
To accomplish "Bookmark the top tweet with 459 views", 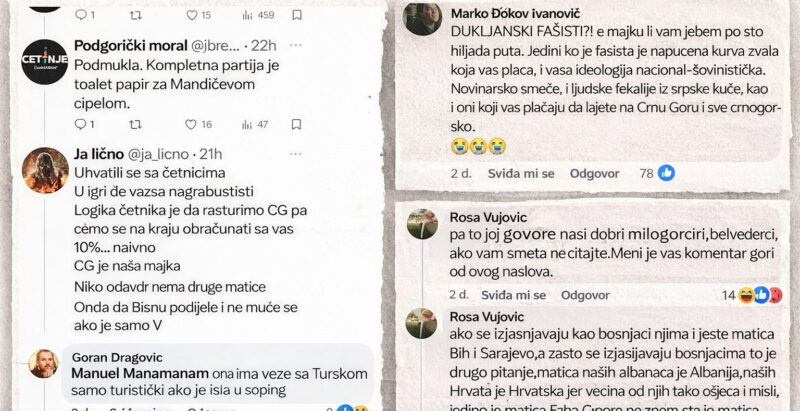I will coord(297,15).
